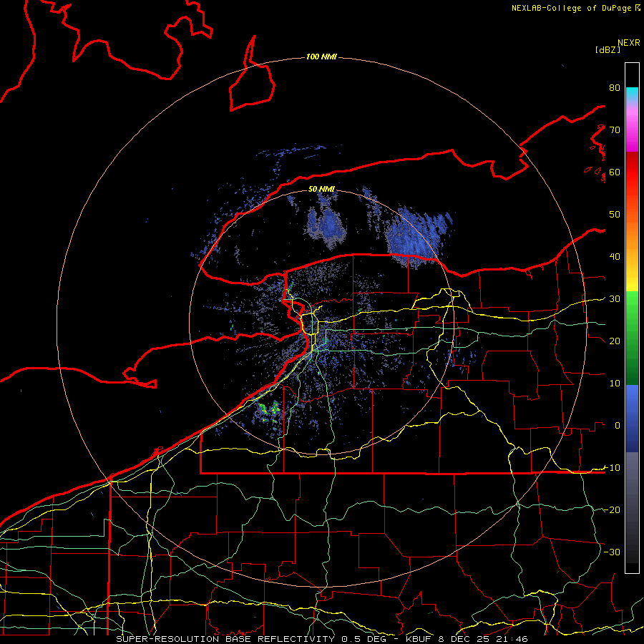This screenshot has height=644, width=644.
Task: Click the 40 dBZ scale value
Action: tap(615, 257)
